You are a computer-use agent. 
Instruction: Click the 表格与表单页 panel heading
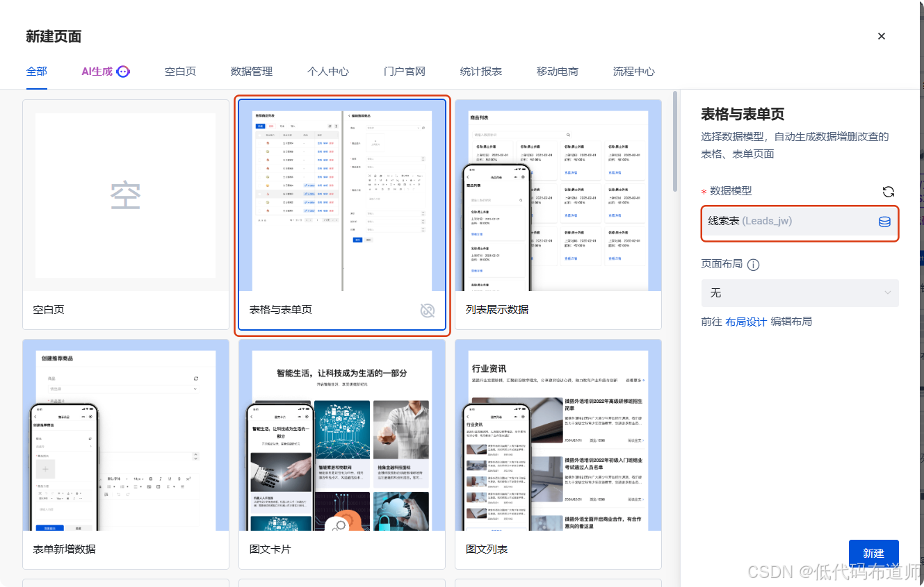[x=743, y=115]
